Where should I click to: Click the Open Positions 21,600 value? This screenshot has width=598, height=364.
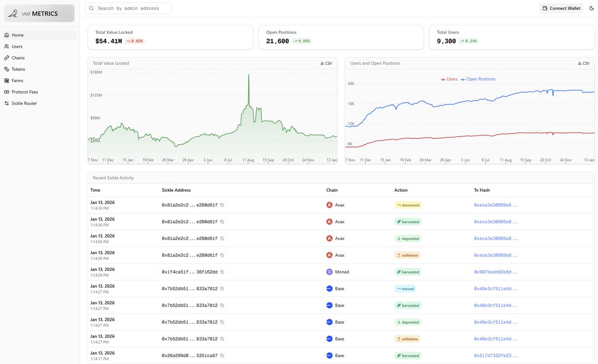[278, 41]
